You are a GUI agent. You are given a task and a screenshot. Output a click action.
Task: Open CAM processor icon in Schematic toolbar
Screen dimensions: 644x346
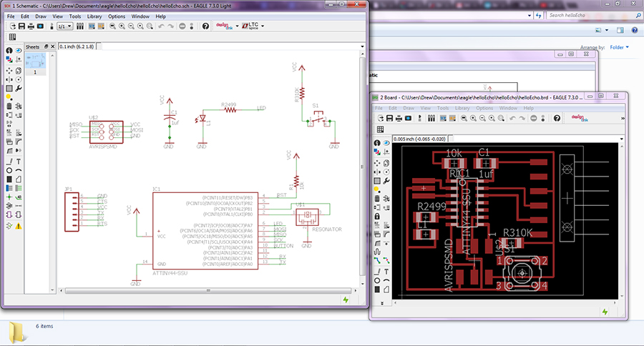coord(40,26)
